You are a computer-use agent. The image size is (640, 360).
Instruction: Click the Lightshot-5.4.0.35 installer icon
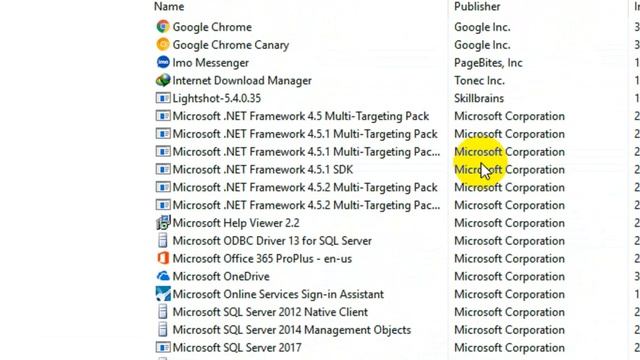(163, 98)
